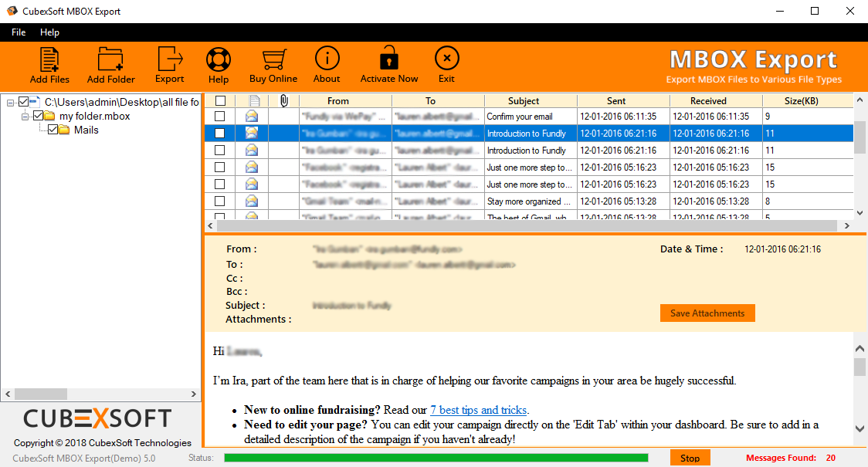868x467 pixels.
Task: Open the Help menu in the menu bar
Action: point(49,32)
